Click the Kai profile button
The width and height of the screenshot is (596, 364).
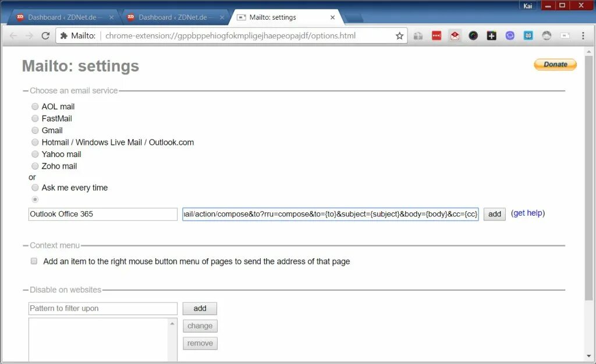(x=527, y=6)
